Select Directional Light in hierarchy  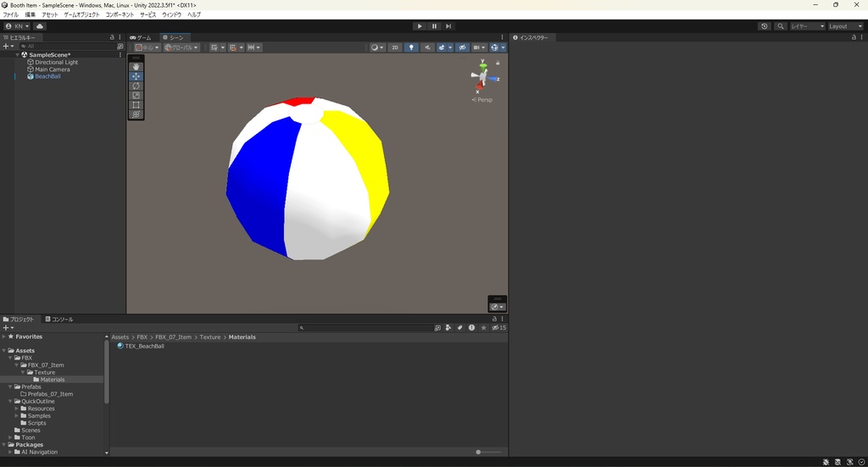point(57,63)
